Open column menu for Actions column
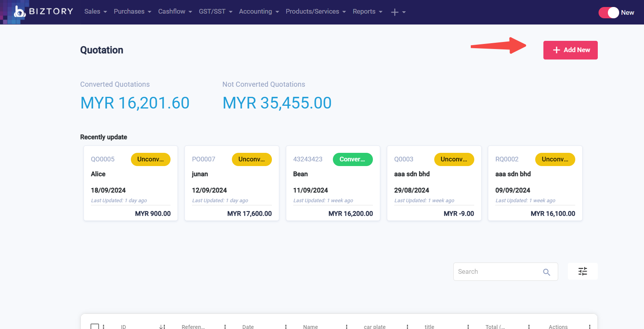 pos(590,327)
